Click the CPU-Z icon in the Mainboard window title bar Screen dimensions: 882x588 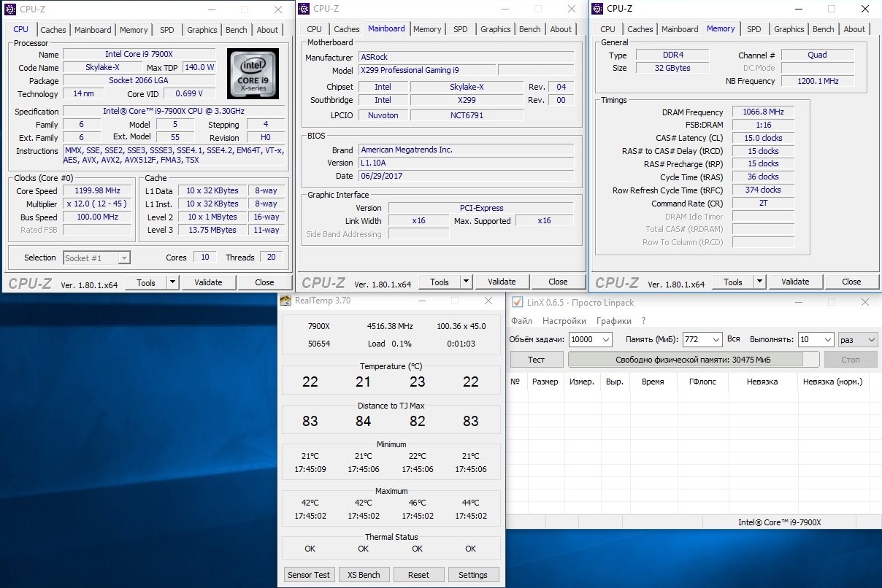303,9
